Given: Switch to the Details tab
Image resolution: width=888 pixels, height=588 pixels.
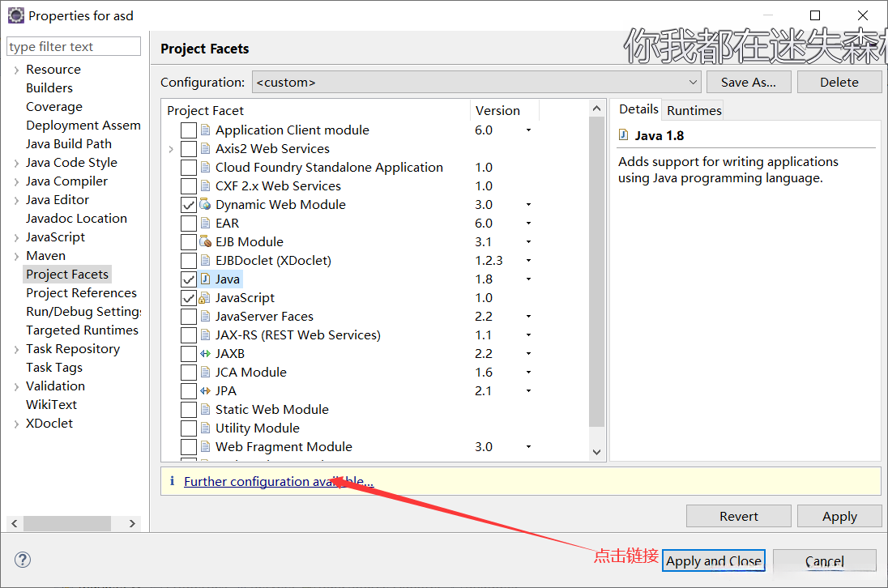Looking at the screenshot, I should coord(638,109).
